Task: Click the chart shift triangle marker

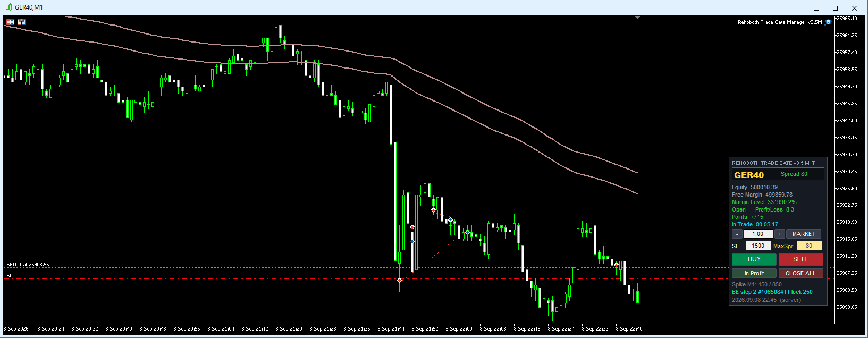Action: [x=637, y=18]
